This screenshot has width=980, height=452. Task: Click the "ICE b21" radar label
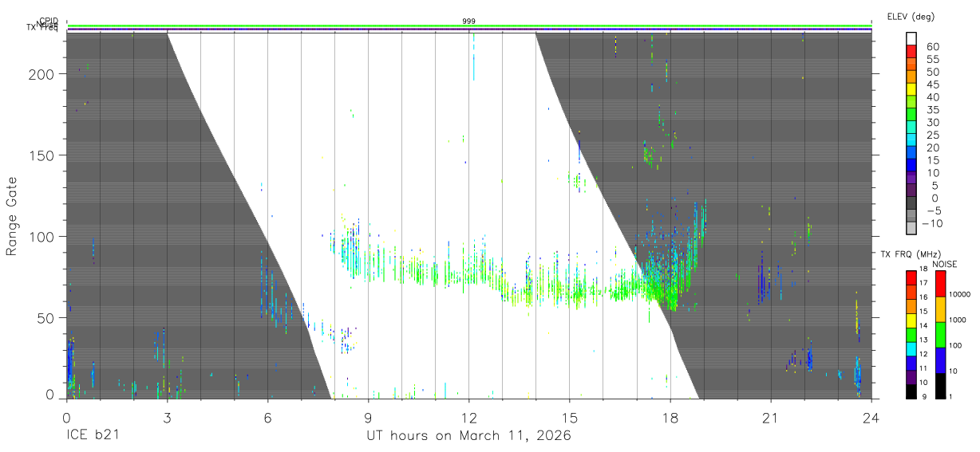92,436
